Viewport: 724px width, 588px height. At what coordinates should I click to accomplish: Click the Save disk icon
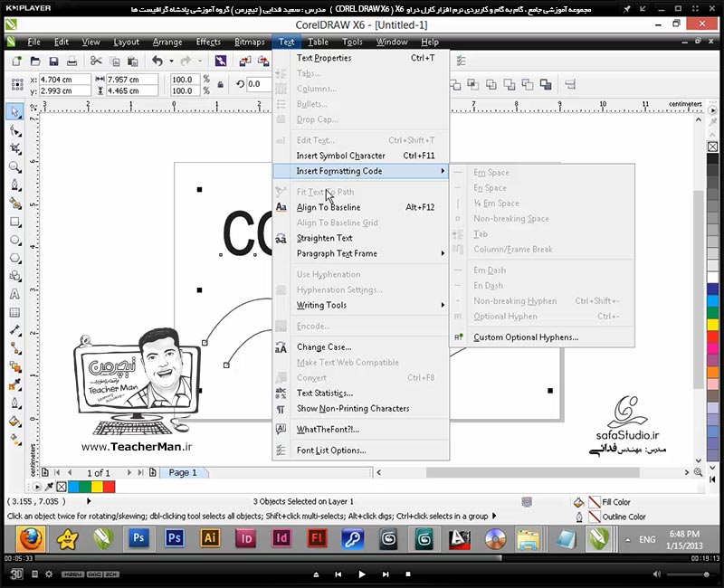pyautogui.click(x=53, y=61)
